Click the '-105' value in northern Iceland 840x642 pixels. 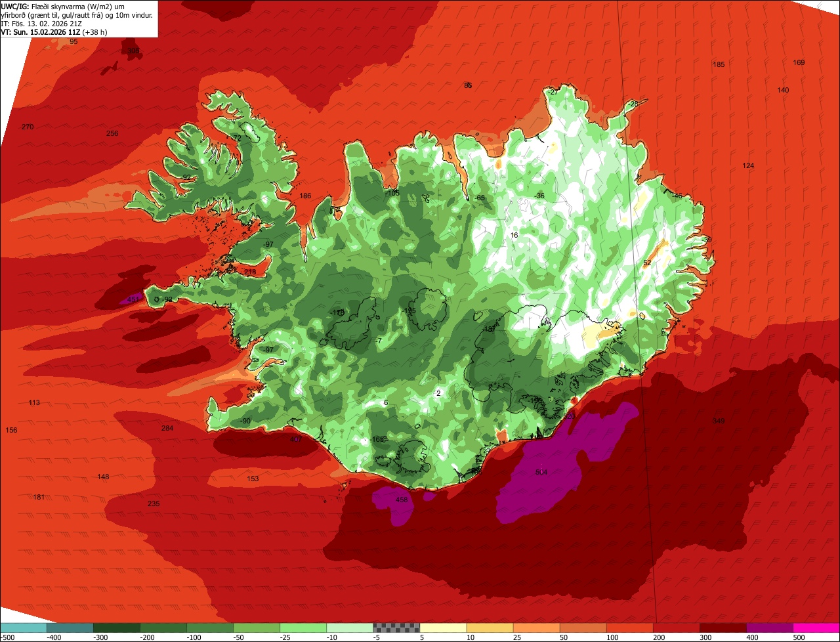coord(392,193)
